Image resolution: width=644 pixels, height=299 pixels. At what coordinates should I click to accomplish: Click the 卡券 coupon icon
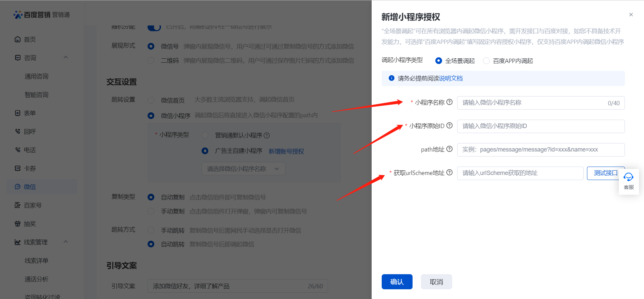pyautogui.click(x=18, y=169)
